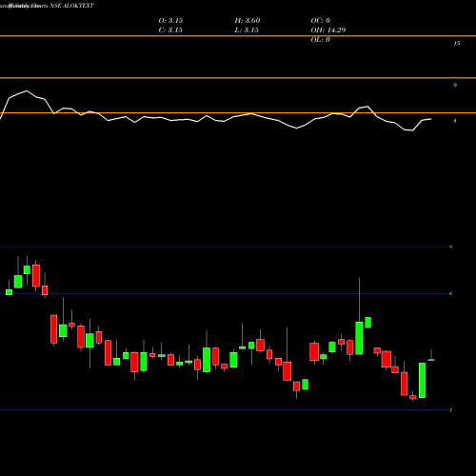Viewport: 476px width, 476px height.
Task: Click the last candlestick on the chart
Action: pyautogui.click(x=431, y=355)
